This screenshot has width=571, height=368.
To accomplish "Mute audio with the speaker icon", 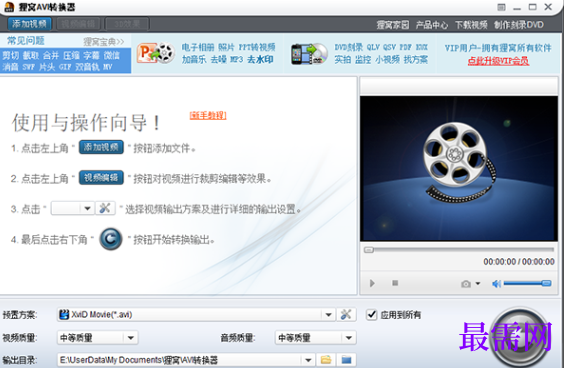I will pyautogui.click(x=496, y=284).
